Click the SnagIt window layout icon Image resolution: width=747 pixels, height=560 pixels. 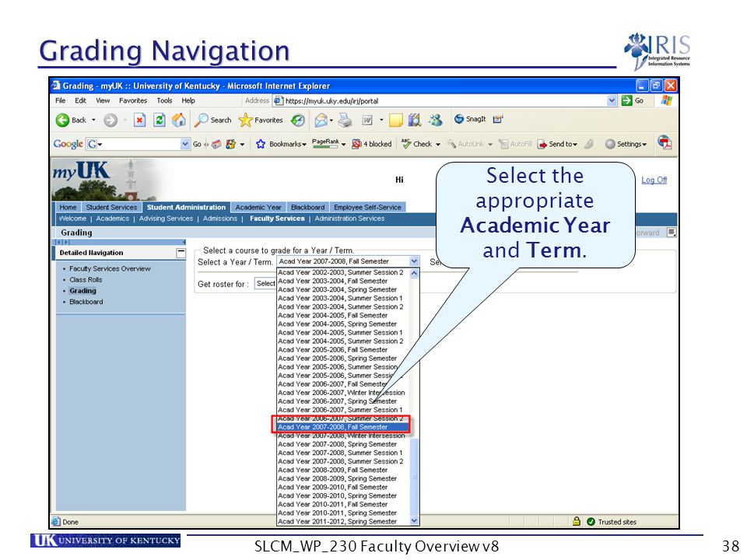[498, 119]
